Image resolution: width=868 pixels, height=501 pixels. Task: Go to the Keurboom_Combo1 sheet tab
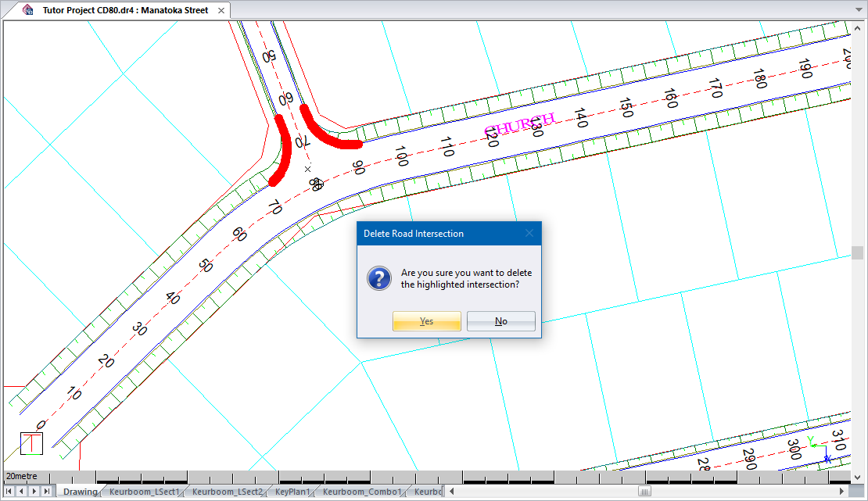[x=362, y=492]
